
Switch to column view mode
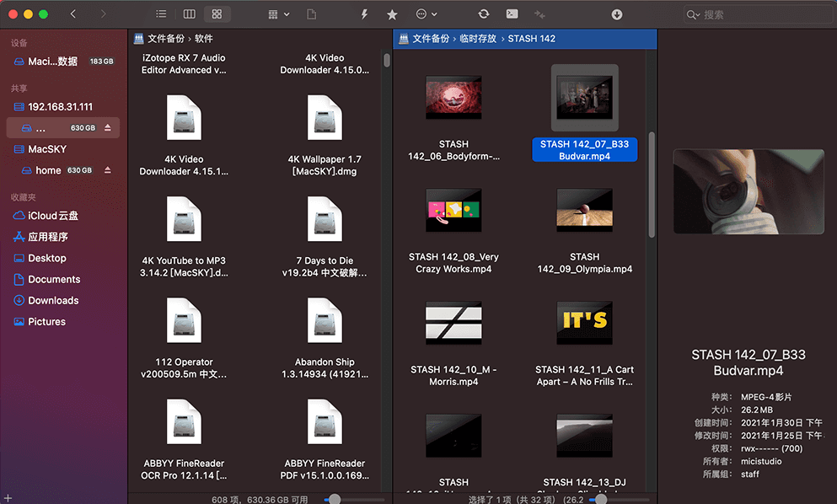(190, 14)
